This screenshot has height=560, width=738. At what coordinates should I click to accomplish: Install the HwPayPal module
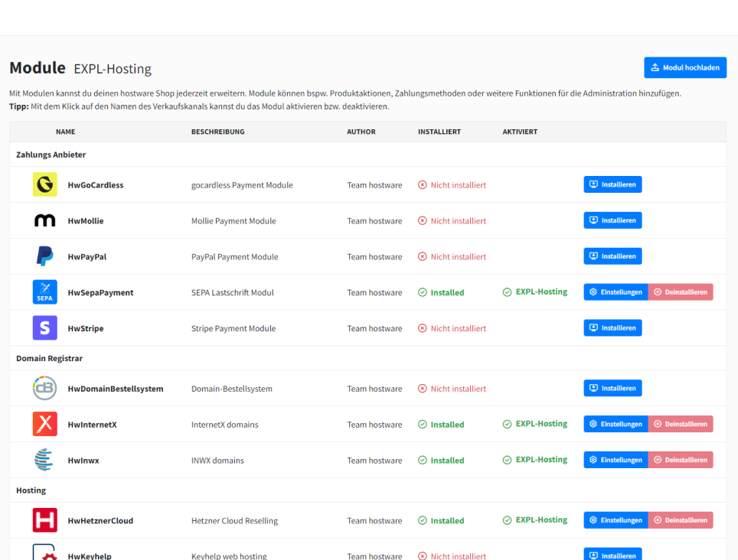click(x=612, y=256)
